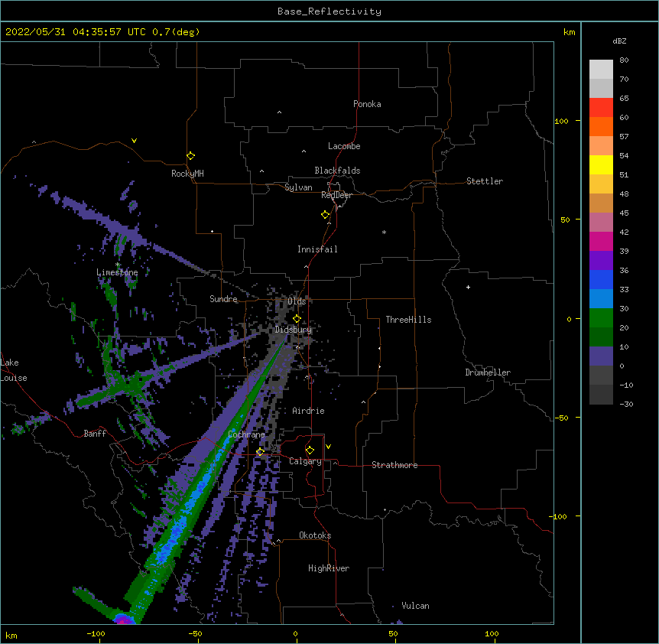Select the Drumheller label

(x=488, y=372)
